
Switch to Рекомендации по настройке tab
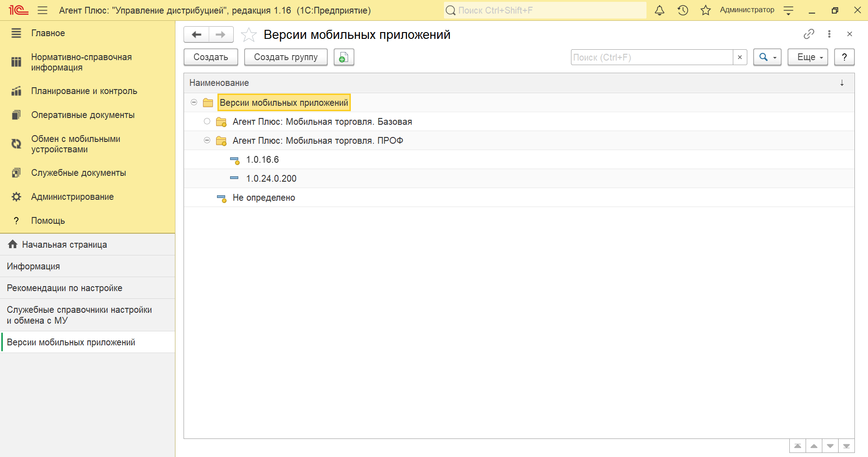pyautogui.click(x=88, y=288)
